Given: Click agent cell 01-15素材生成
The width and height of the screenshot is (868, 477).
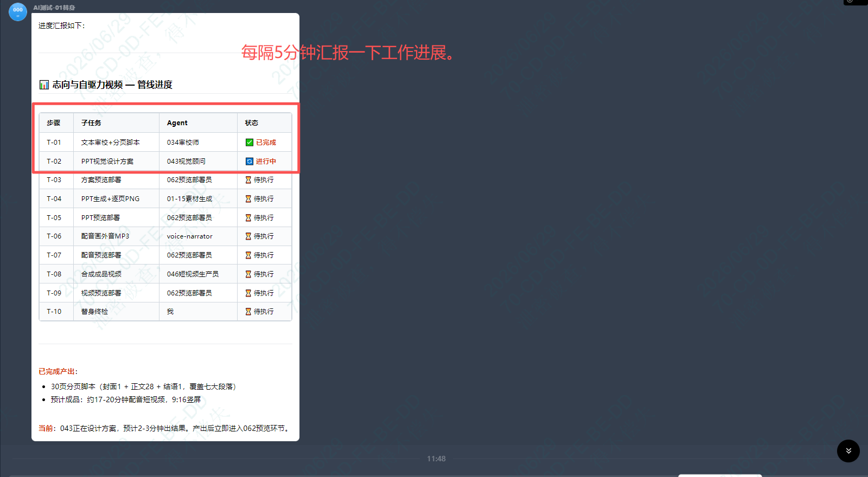Looking at the screenshot, I should tap(189, 199).
